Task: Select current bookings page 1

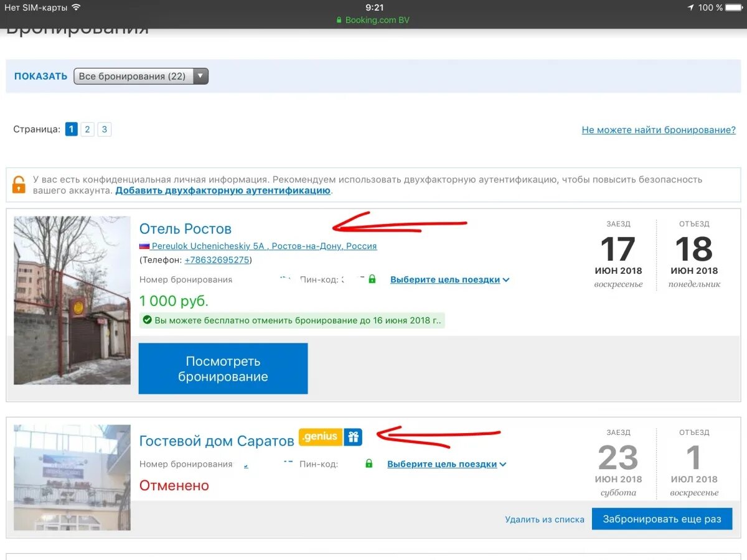Action: tap(71, 129)
